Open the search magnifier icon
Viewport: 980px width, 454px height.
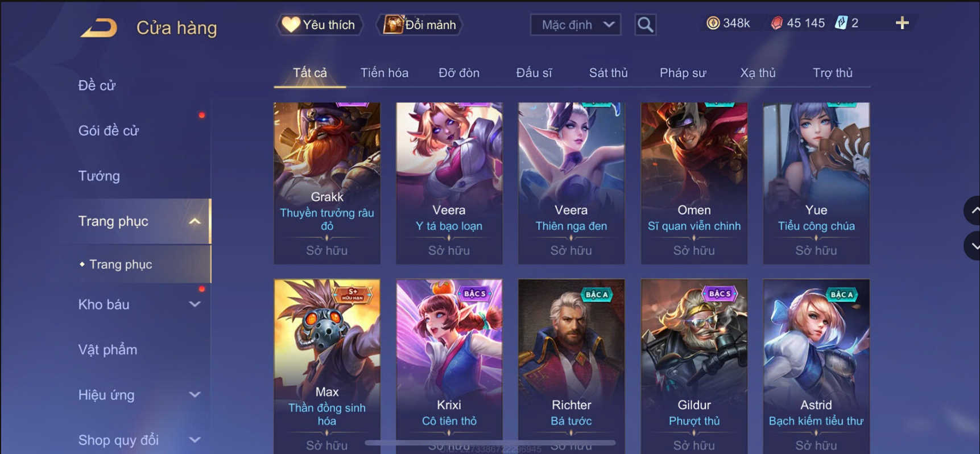click(645, 24)
